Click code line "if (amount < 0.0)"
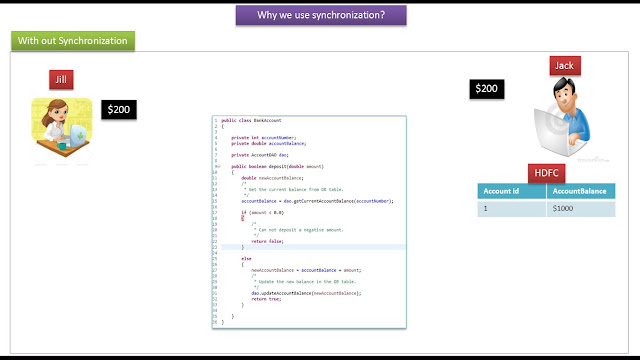The width and height of the screenshot is (640, 360). coord(262,212)
